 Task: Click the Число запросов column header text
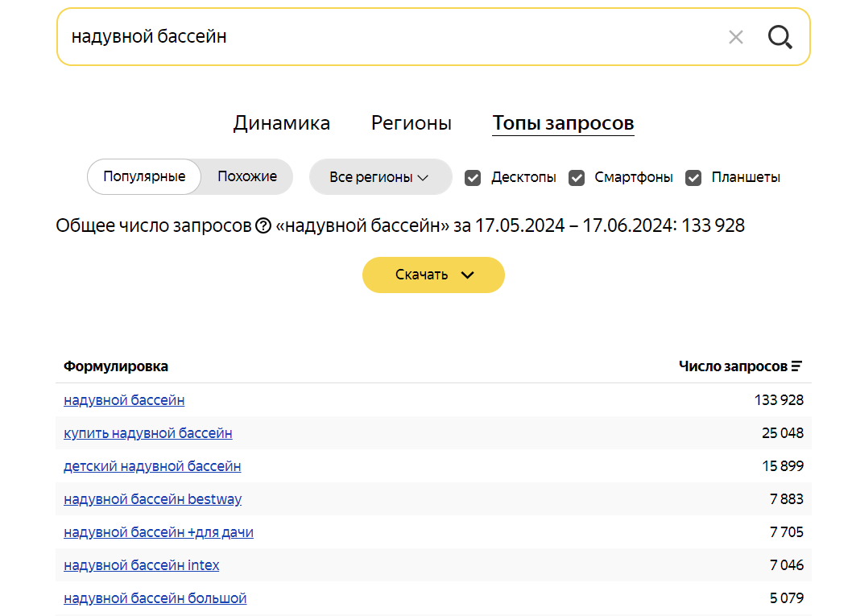coord(733,366)
